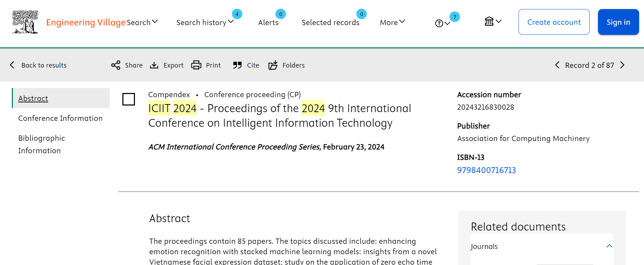Return via Back to results link
644x265 pixels.
(x=44, y=65)
